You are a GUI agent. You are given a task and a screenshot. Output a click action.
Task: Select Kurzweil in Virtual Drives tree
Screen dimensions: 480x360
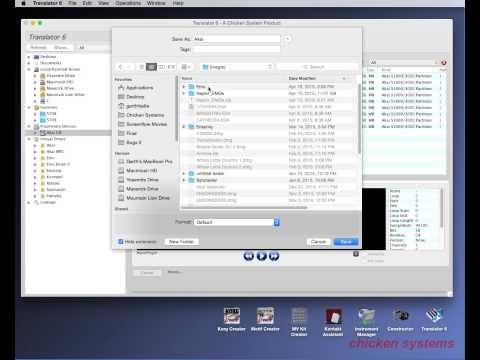(x=55, y=177)
